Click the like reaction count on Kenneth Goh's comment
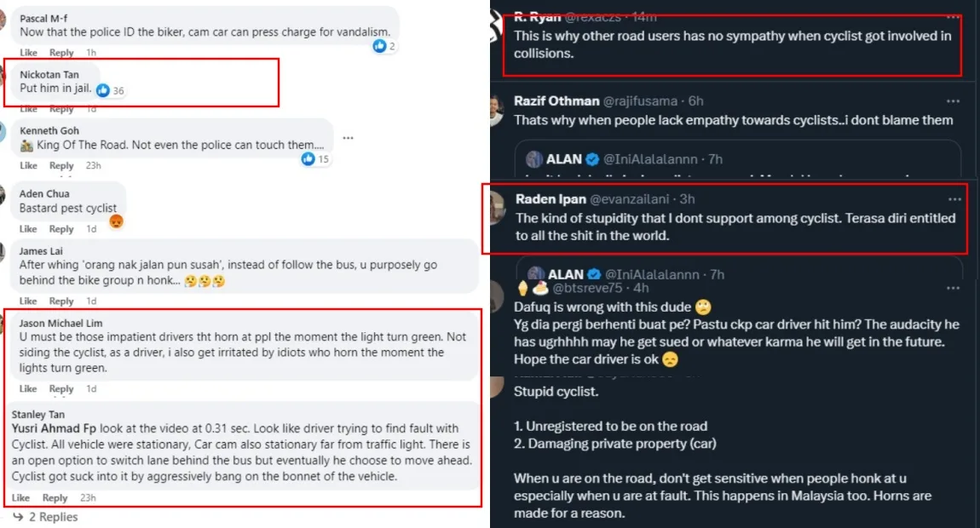Viewport: 980px width, 528px height. [308, 159]
